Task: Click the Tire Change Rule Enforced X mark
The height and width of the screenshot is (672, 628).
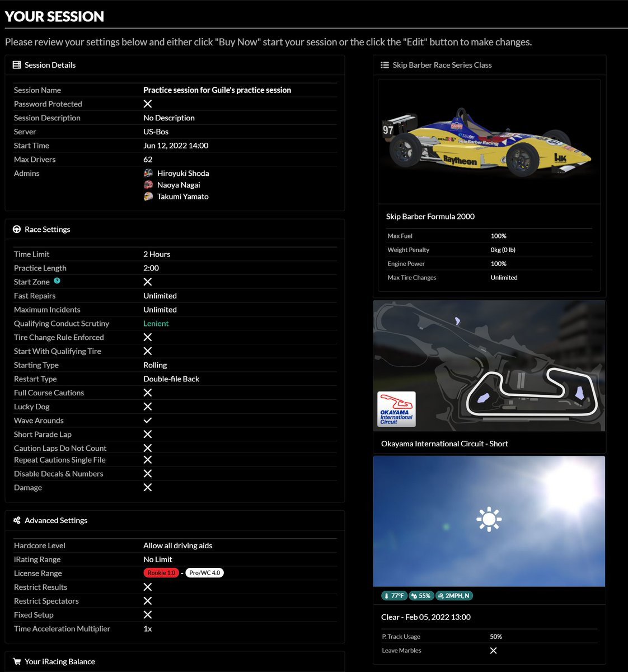Action: click(148, 337)
